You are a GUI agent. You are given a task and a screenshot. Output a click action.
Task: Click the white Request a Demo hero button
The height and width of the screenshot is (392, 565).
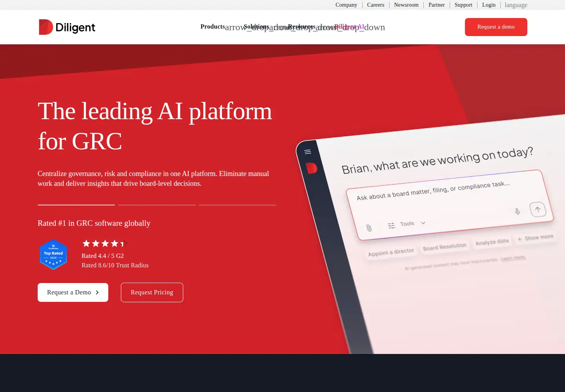pos(73,292)
